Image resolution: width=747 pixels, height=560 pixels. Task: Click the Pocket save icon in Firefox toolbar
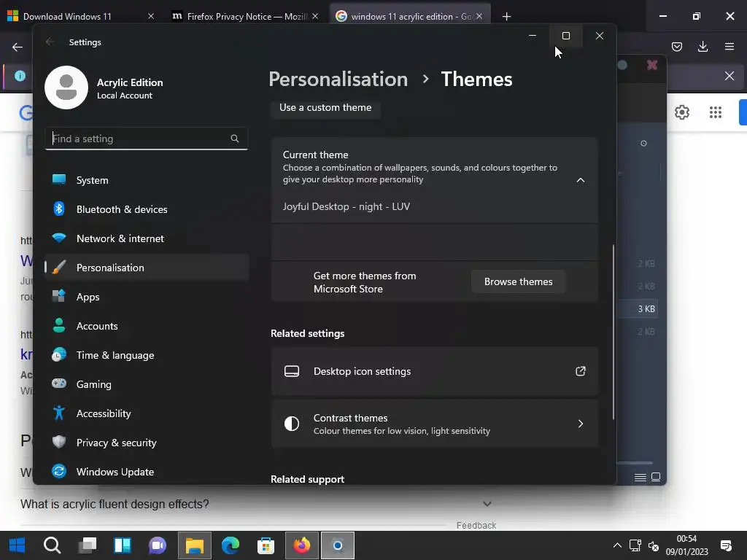(676, 47)
